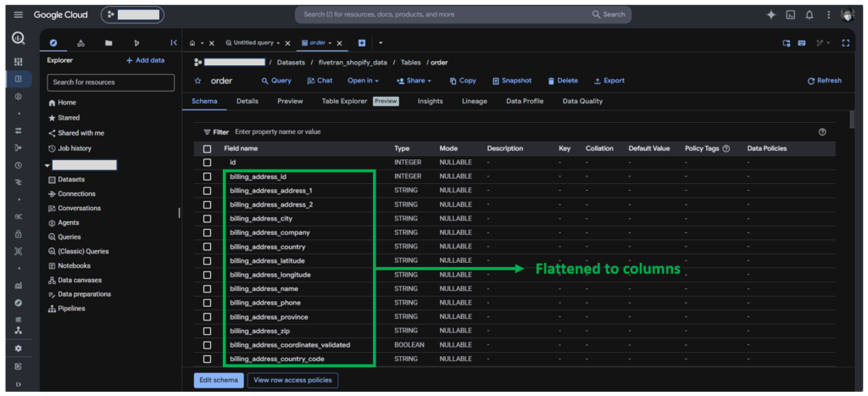The width and height of the screenshot is (868, 396).
Task: Select the shapes icon tab in the Explorer pane
Action: click(81, 42)
